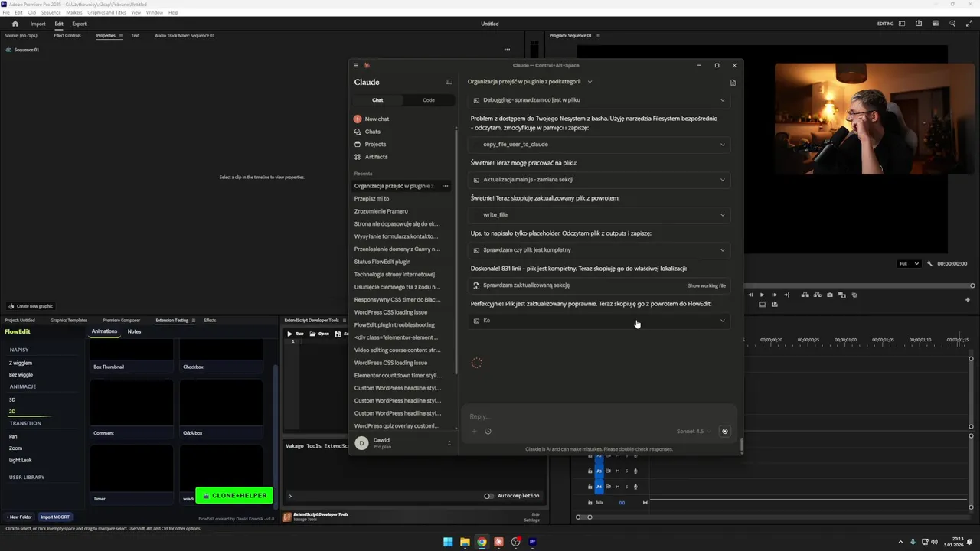980x551 pixels.
Task: Click the monitor wrench settings icon
Action: point(929,263)
